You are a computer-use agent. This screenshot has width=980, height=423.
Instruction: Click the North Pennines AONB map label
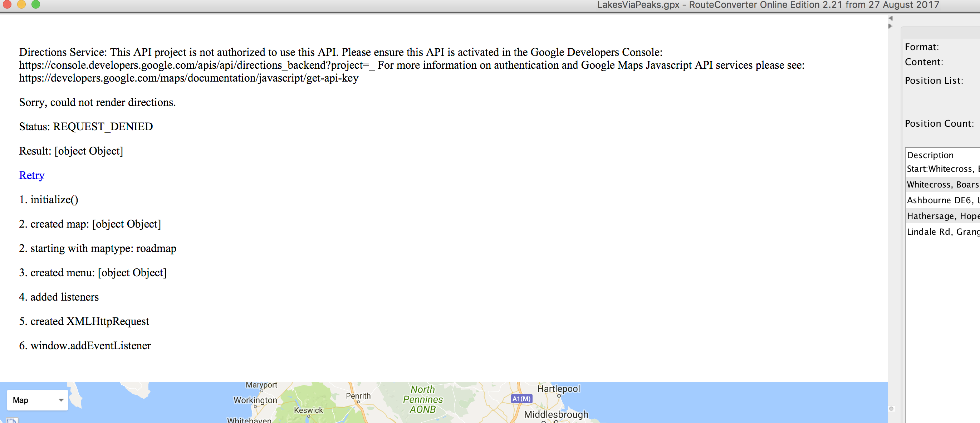423,399
